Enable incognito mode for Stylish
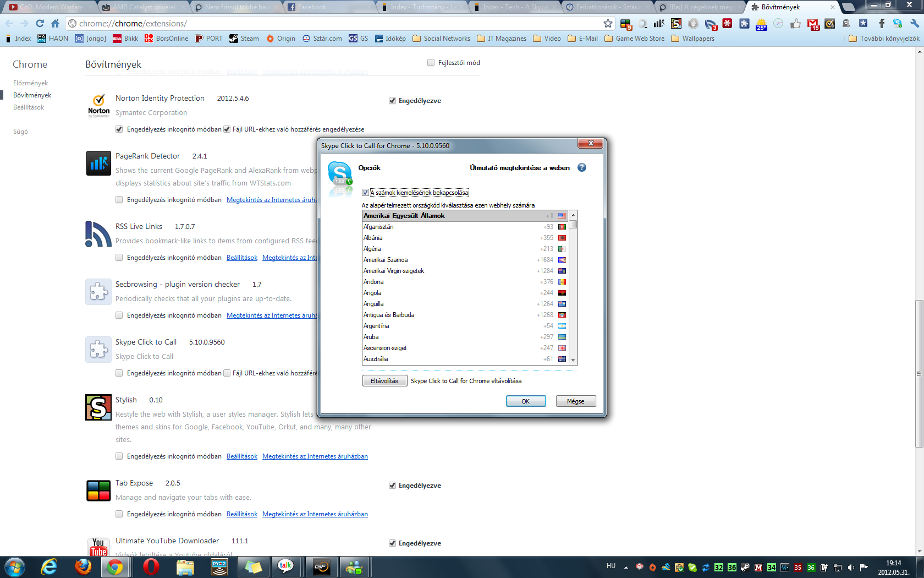Image resolution: width=924 pixels, height=578 pixels. pos(119,456)
